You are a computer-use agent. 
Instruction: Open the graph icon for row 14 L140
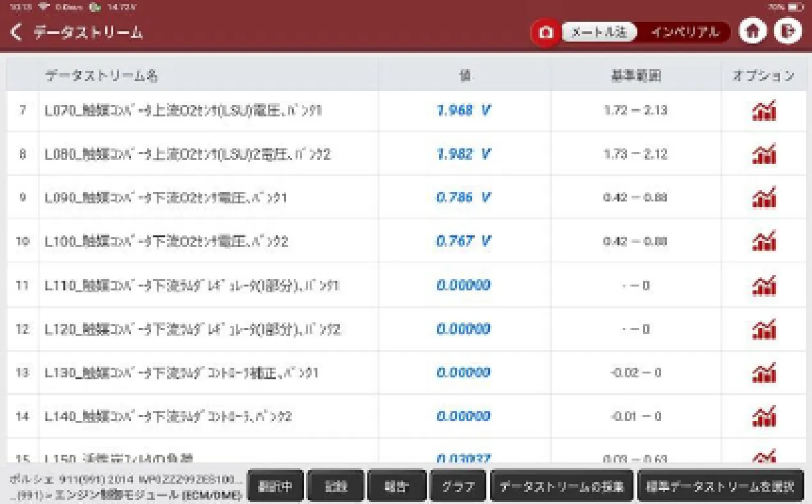(x=763, y=416)
